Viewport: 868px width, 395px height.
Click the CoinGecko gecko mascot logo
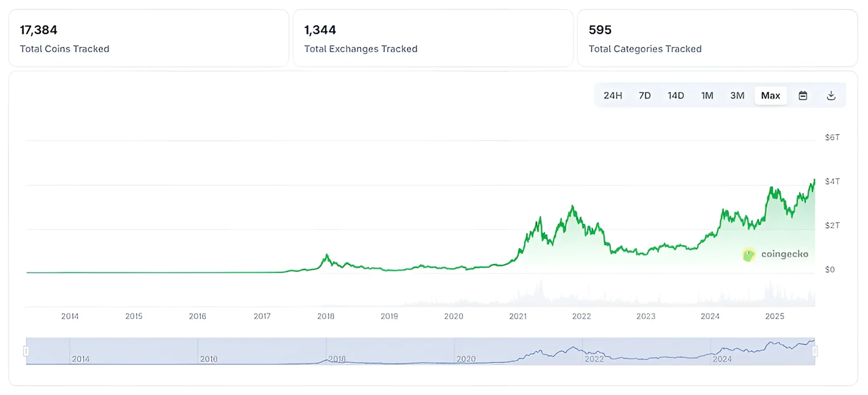click(x=749, y=255)
